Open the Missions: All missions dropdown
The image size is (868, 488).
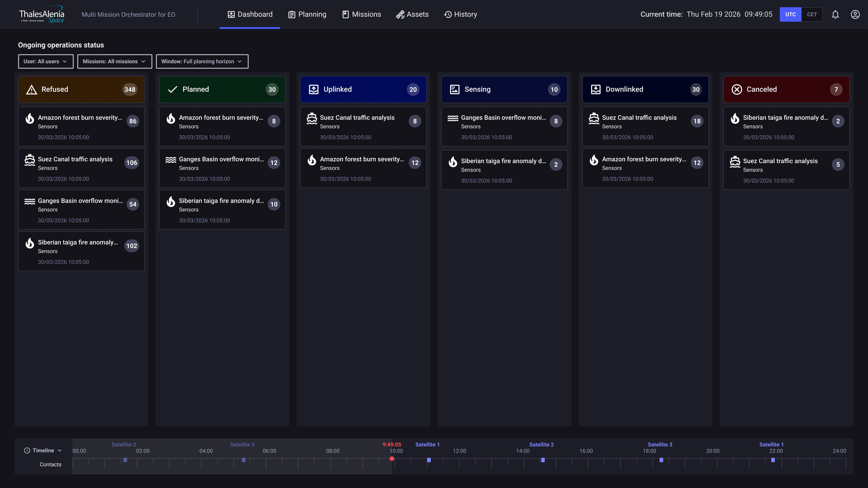coord(115,61)
